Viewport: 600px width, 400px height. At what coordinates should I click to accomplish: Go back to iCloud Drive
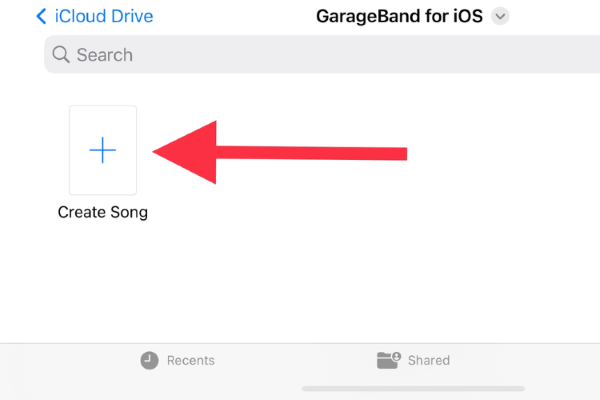[x=104, y=17]
